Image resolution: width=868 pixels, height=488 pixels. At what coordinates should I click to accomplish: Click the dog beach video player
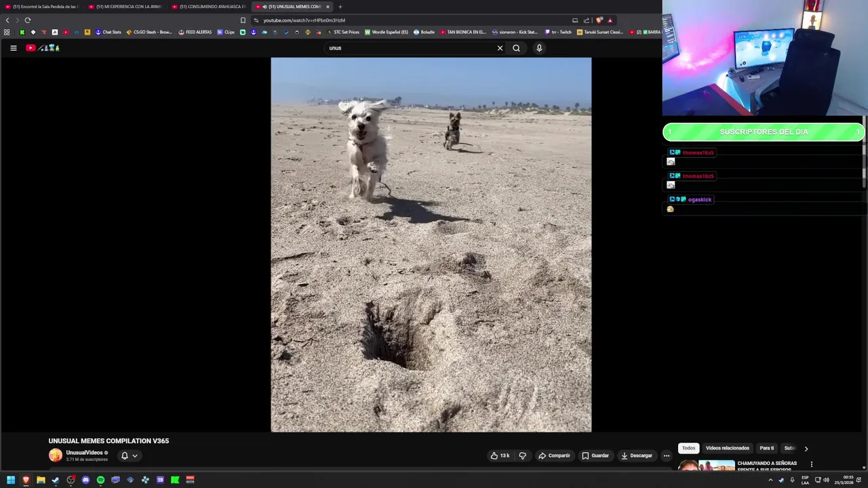(431, 245)
